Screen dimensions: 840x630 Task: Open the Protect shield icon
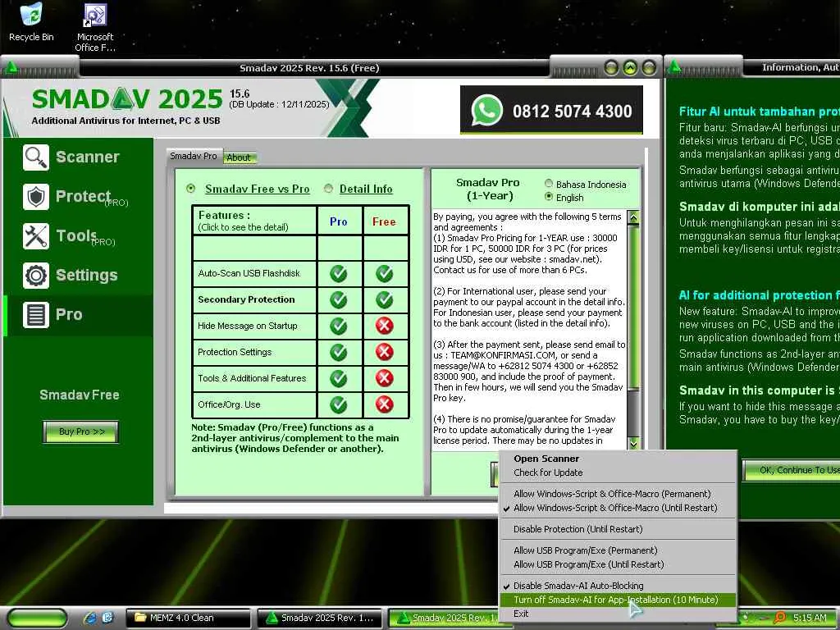click(36, 197)
